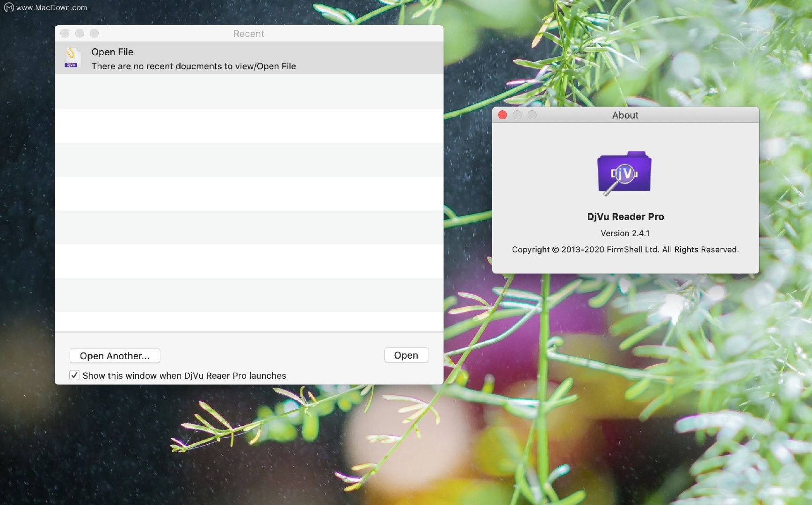Close the About window with red button
Screen dimensions: 812x505
click(503, 115)
